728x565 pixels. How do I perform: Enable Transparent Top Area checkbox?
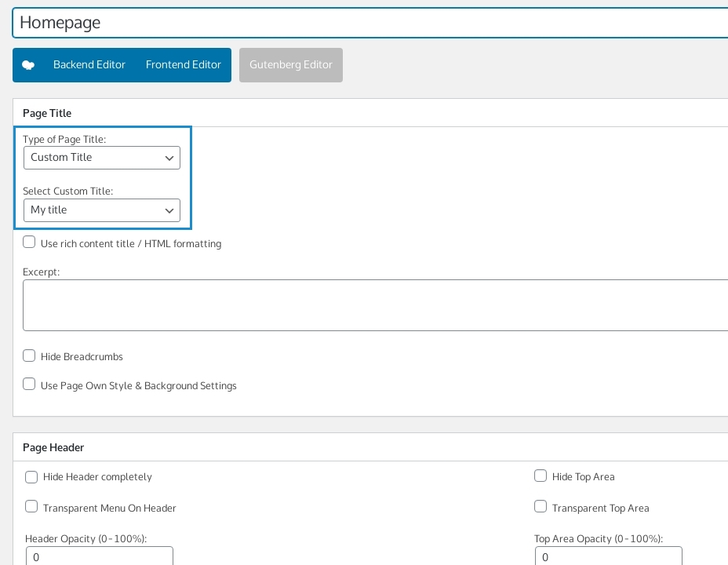click(541, 507)
